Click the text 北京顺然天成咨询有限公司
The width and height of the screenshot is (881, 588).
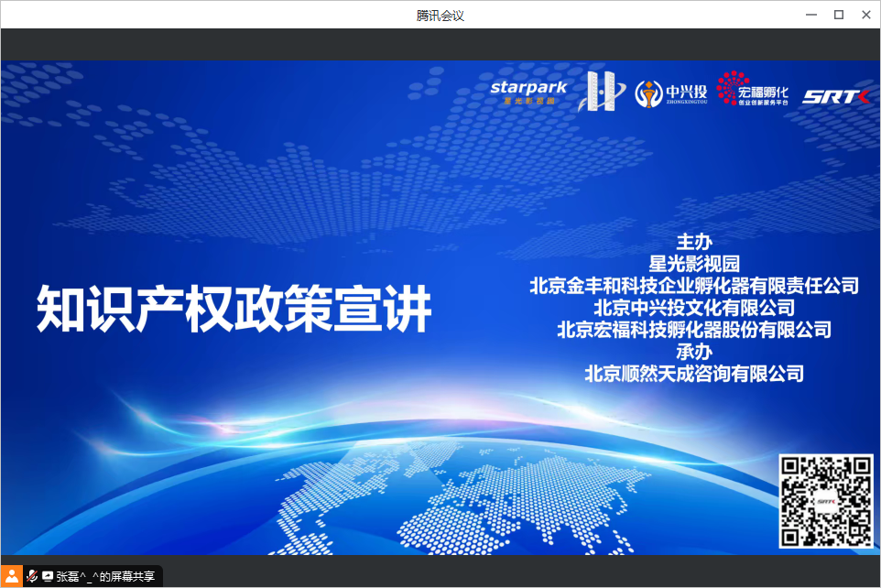click(x=694, y=374)
